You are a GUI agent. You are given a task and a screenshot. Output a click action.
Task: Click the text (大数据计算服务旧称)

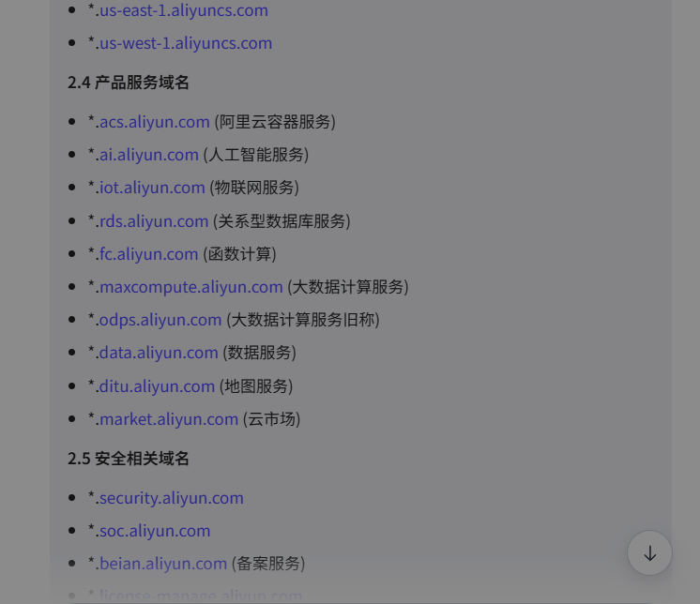(303, 320)
